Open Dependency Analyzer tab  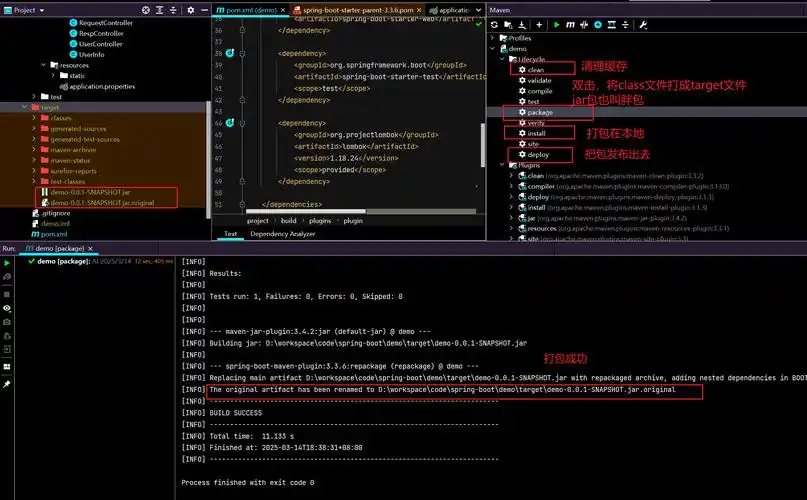click(x=283, y=234)
